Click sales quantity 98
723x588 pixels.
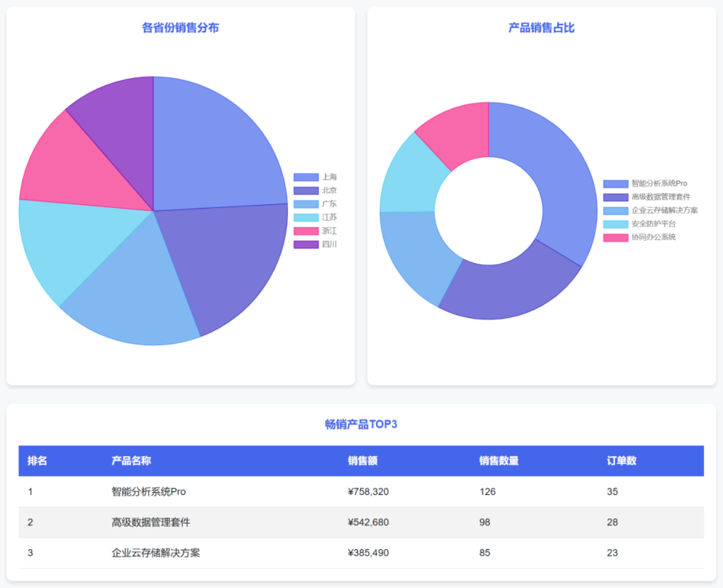485,522
